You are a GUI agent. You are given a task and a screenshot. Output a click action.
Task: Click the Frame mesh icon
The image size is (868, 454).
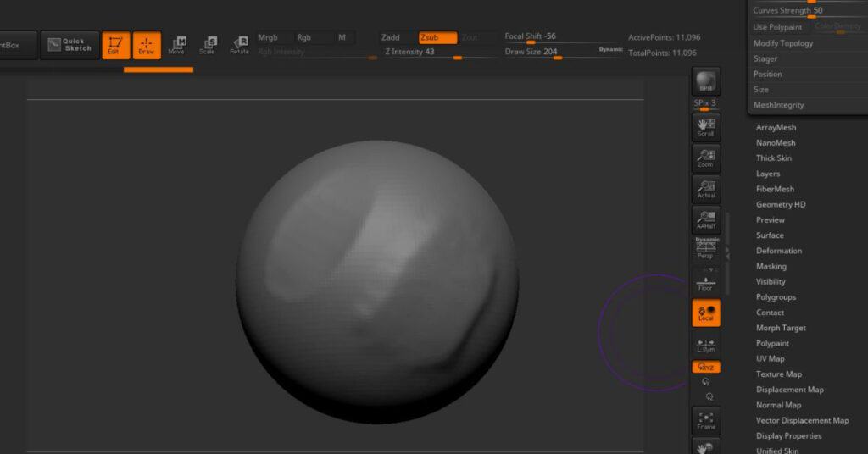pos(706,421)
